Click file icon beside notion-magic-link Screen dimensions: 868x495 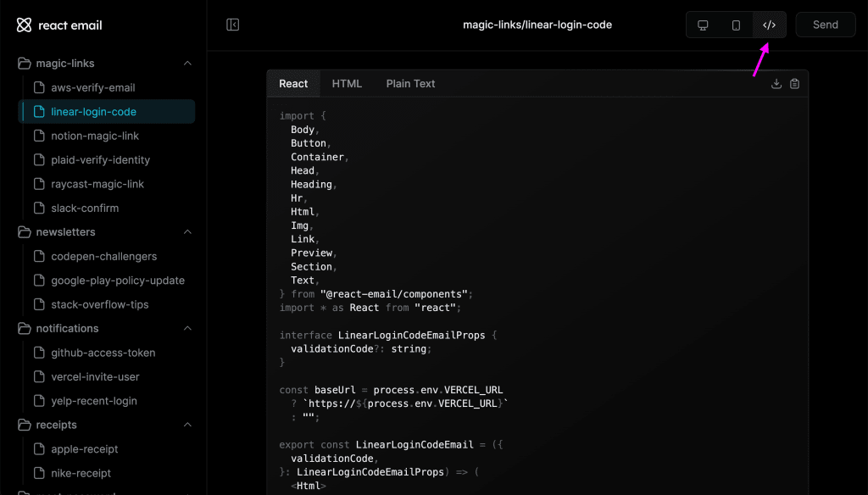39,136
